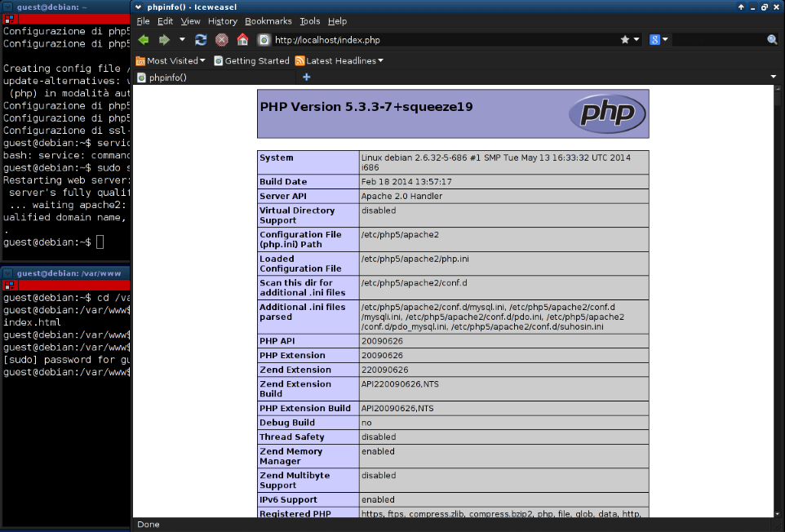Open the Help menu
Viewport: 785px width, 532px height.
(337, 21)
